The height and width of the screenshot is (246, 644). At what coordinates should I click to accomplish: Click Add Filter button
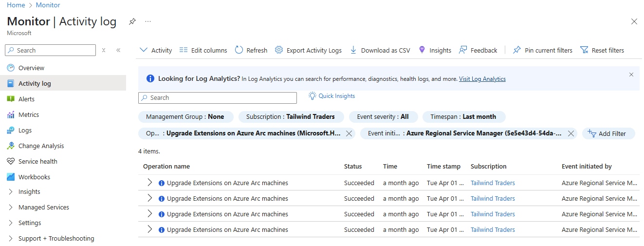click(x=608, y=133)
